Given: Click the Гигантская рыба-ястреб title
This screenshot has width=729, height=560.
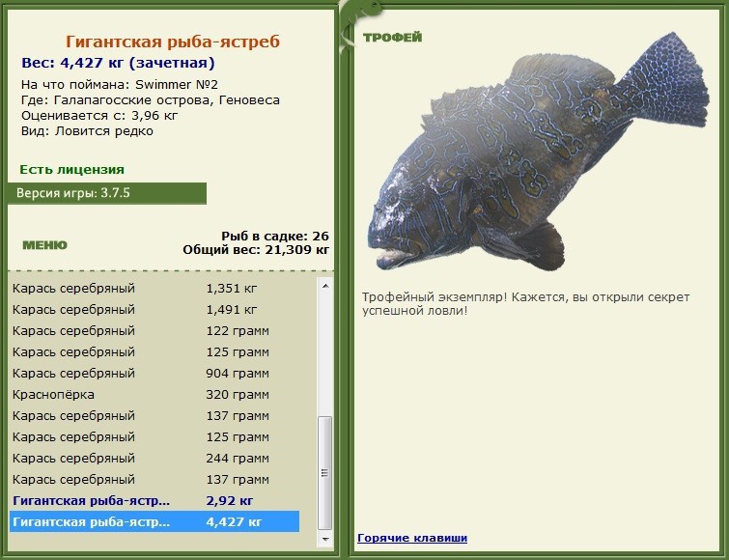Looking at the screenshot, I should (x=173, y=42).
